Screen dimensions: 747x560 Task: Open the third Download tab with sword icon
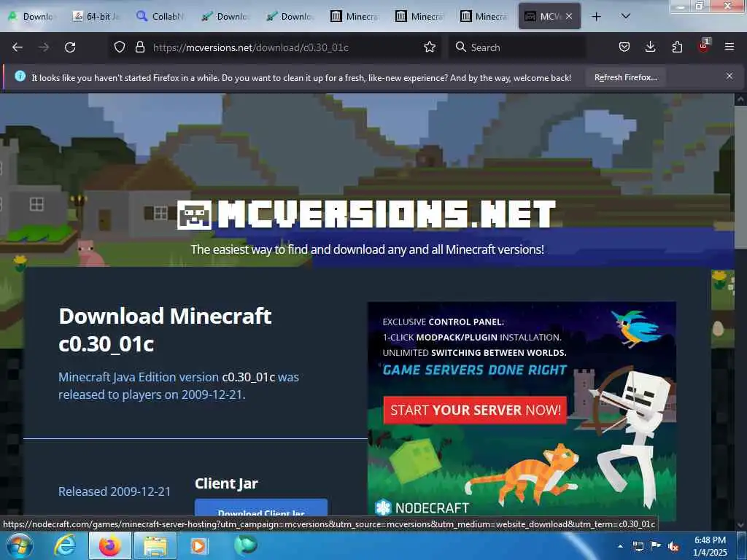pyautogui.click(x=290, y=17)
